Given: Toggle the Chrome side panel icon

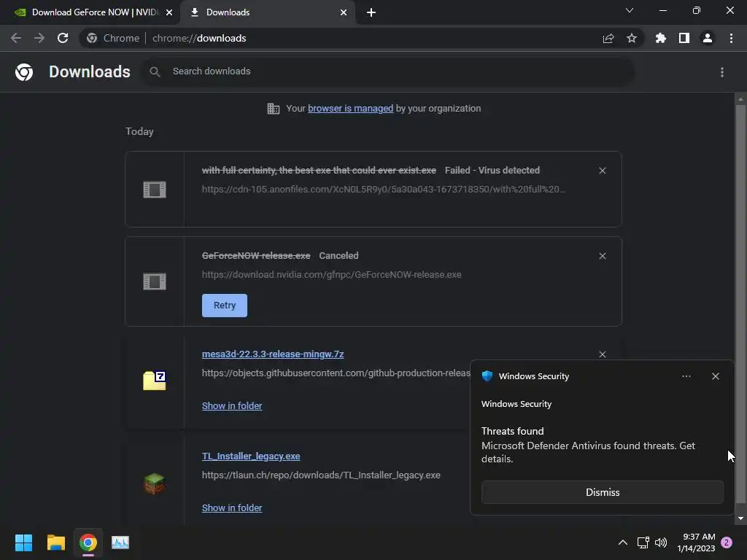Looking at the screenshot, I should (684, 38).
